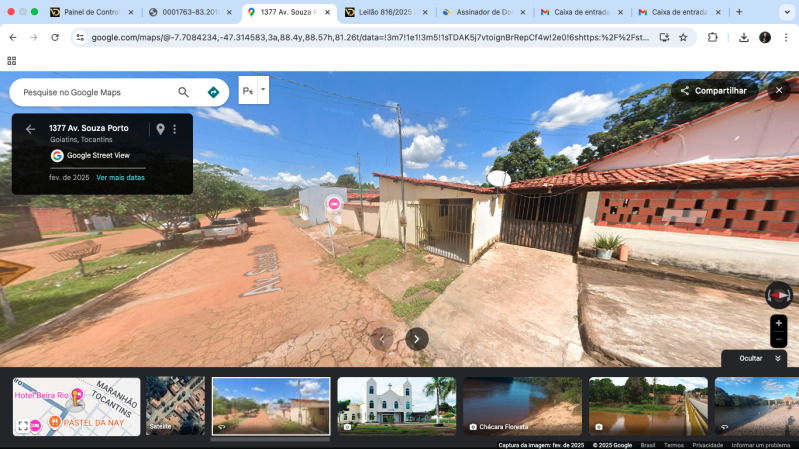Click the Privacidade footer link

point(708,445)
